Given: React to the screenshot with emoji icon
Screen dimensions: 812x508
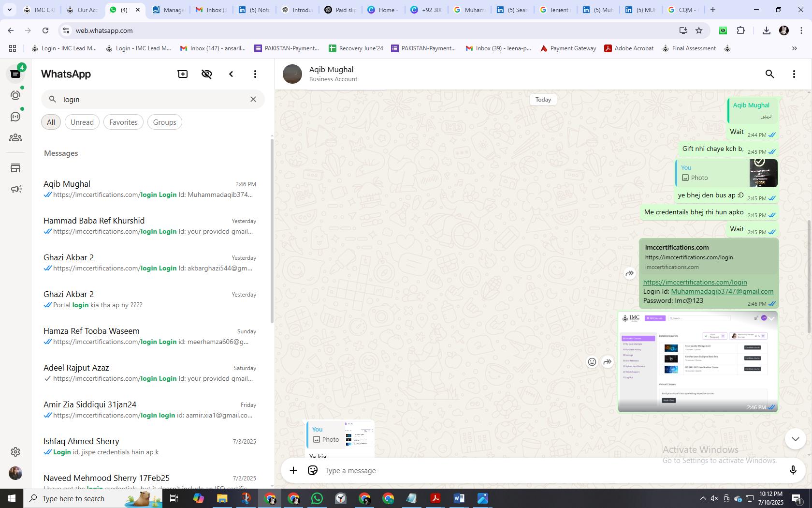Looking at the screenshot, I should point(592,362).
